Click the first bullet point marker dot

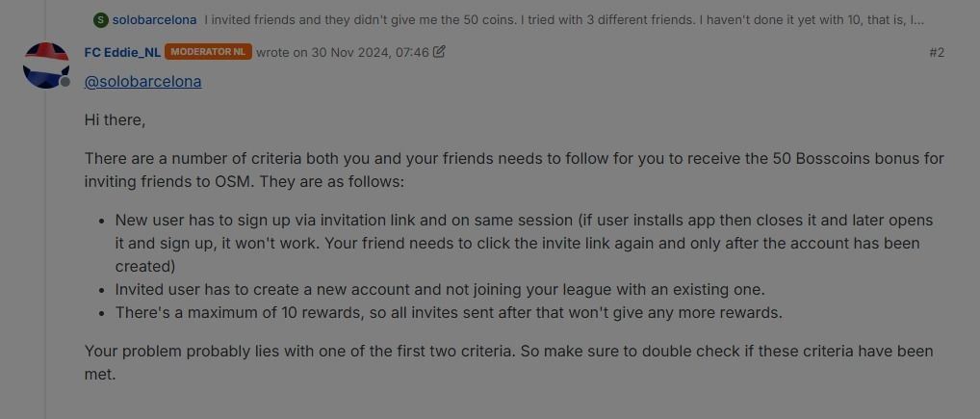tap(102, 221)
